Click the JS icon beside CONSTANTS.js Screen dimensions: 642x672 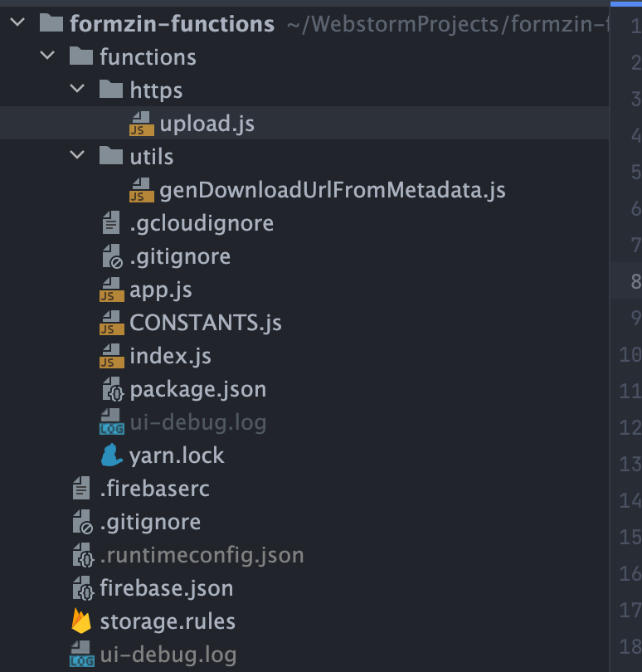coord(111,323)
